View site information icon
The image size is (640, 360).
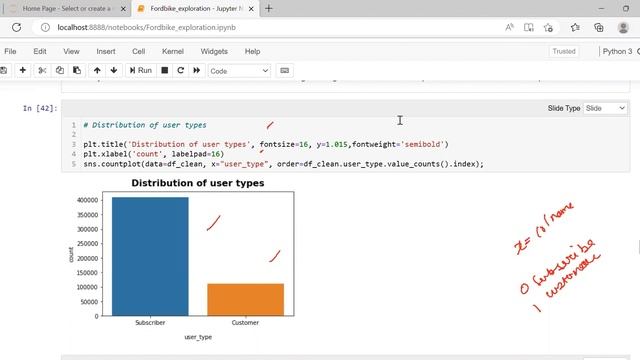(x=45, y=27)
